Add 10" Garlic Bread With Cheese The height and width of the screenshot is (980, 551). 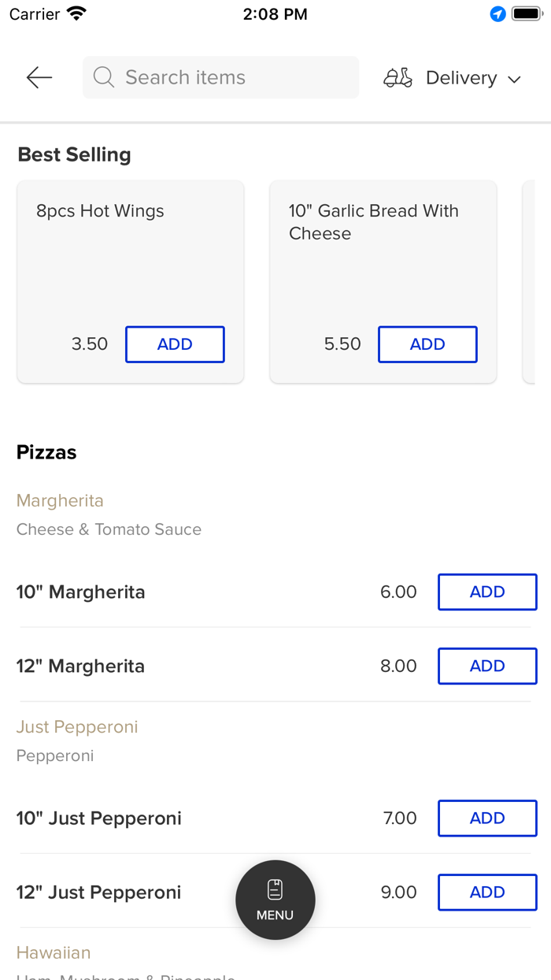click(427, 344)
